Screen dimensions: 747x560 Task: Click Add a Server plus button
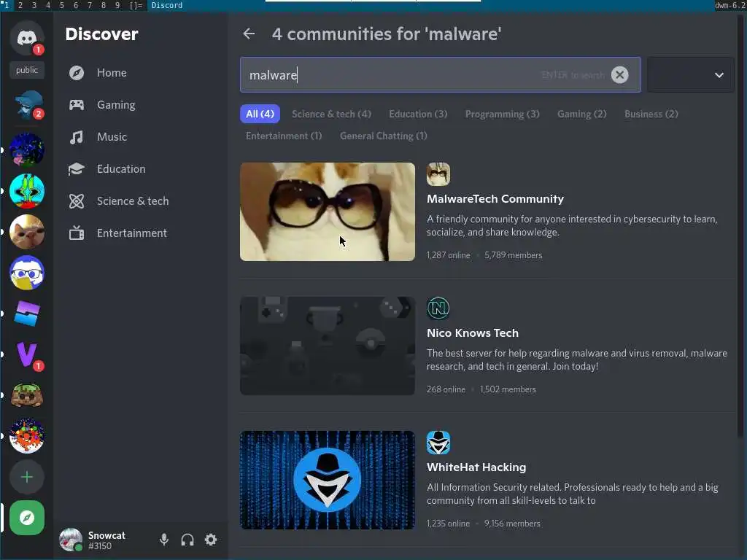click(27, 477)
